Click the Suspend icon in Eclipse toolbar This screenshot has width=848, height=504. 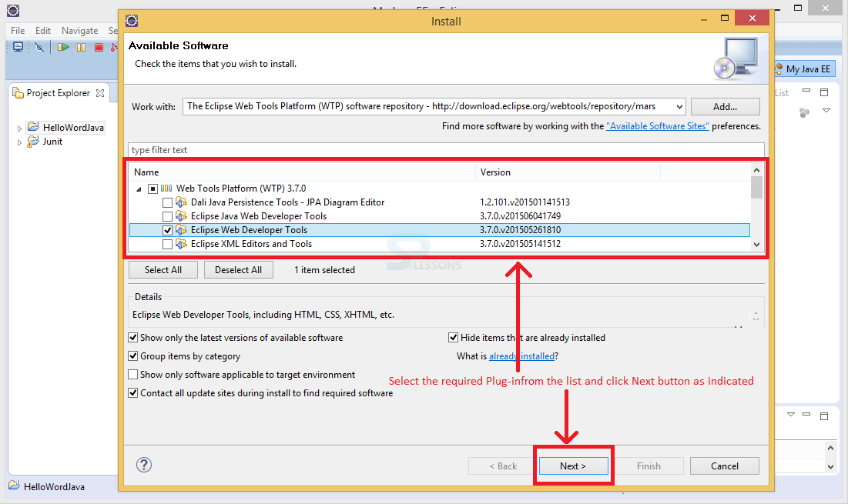click(x=81, y=48)
